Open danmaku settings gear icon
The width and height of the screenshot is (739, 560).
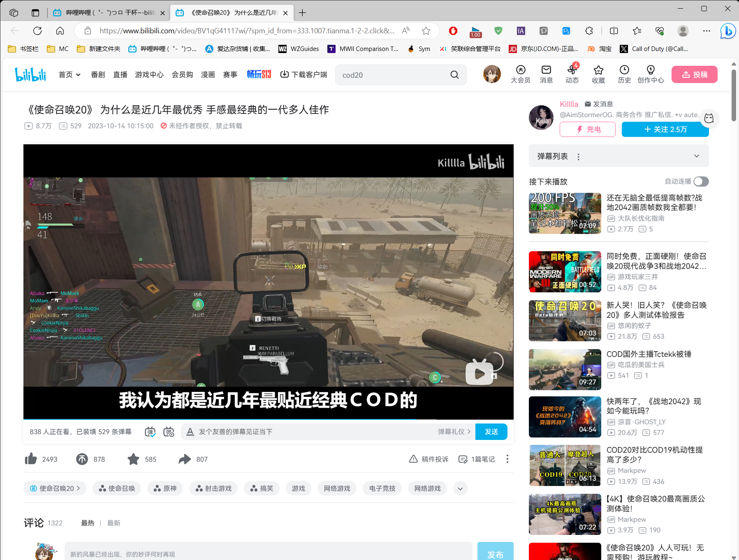(169, 432)
